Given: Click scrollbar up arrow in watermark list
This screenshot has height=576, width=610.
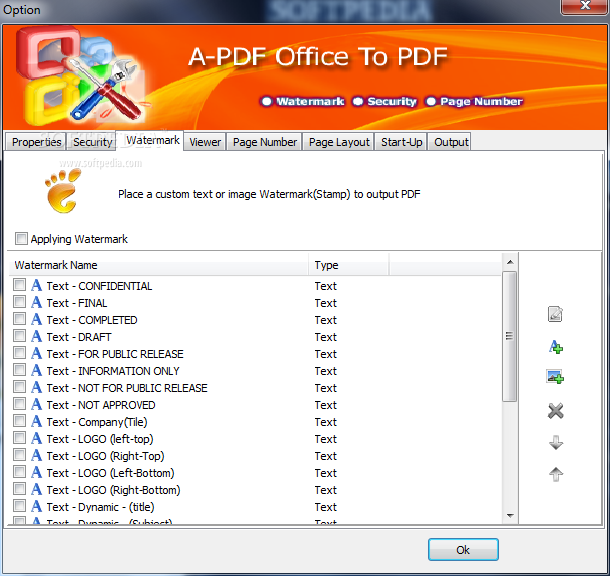Looking at the screenshot, I should (510, 262).
